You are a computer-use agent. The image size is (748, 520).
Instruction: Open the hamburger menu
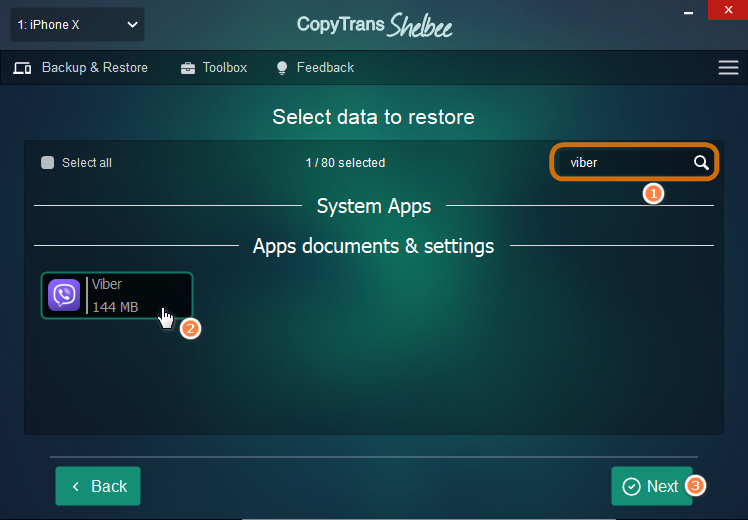tap(728, 68)
